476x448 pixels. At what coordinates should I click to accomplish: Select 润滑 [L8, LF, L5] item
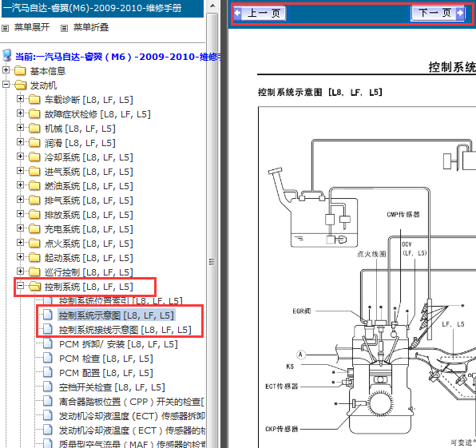[80, 143]
